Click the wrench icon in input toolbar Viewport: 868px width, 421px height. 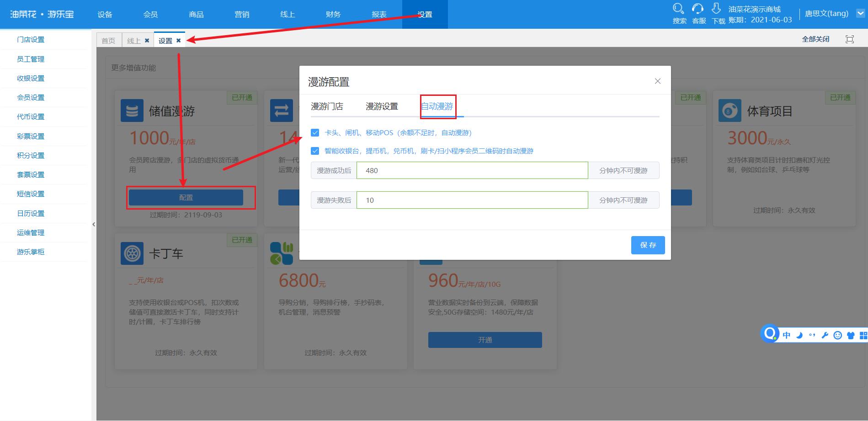[825, 335]
